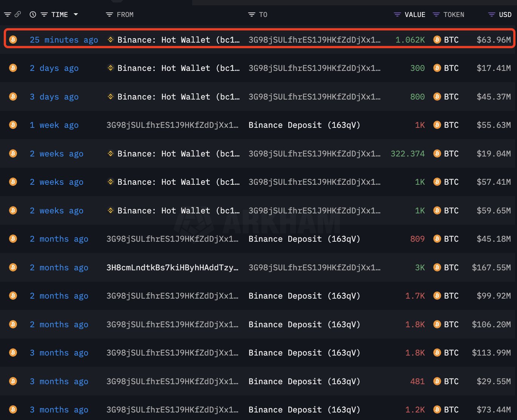This screenshot has width=517, height=420.
Task: Open the 25 minutes ago transaction link
Action: pyautogui.click(x=64, y=39)
